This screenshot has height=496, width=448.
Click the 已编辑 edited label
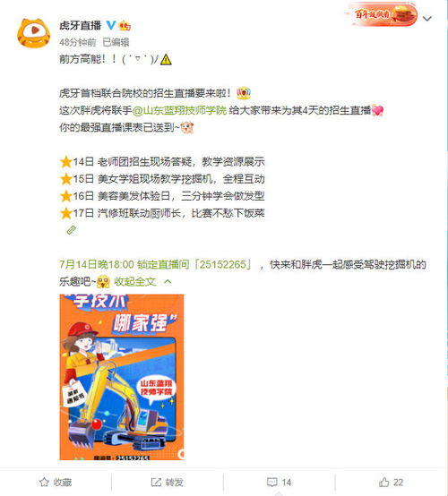[x=116, y=42]
